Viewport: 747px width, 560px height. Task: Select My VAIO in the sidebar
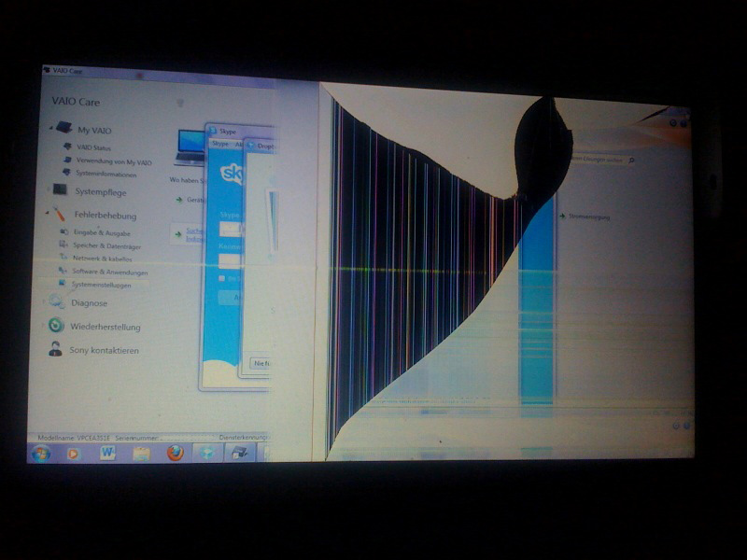tap(94, 130)
